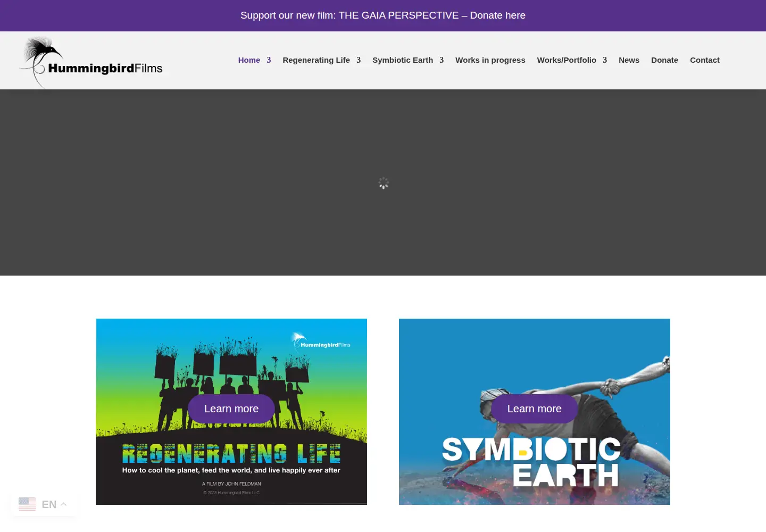Open the Regenerating Life poster title
The image size is (766, 532).
pos(231,454)
